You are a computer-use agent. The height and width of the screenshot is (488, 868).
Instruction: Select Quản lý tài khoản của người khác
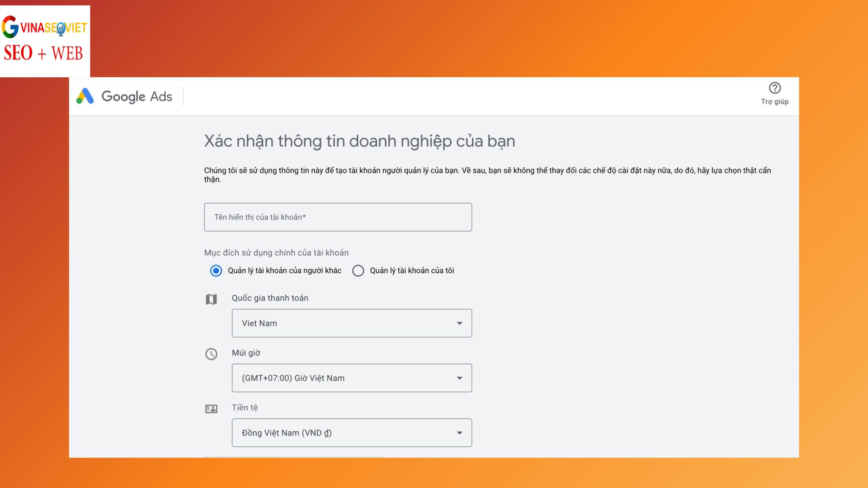coord(216,271)
